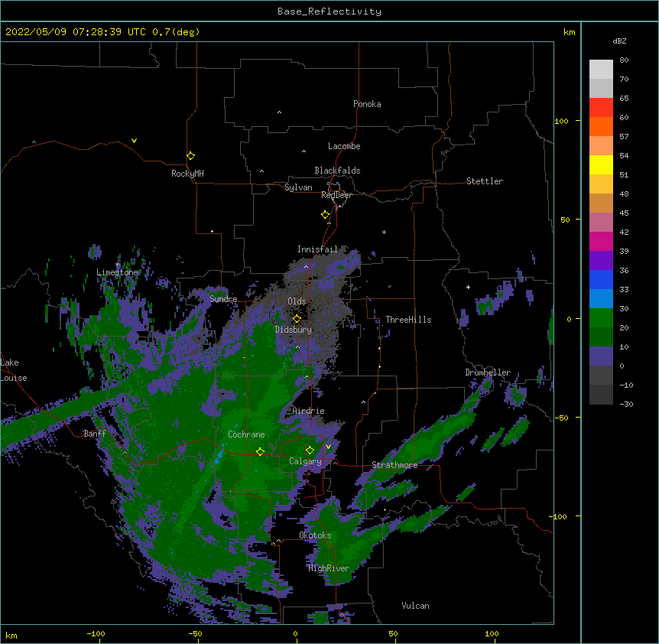Pick the blue 33-36 dBZ legend swatch

601,279
